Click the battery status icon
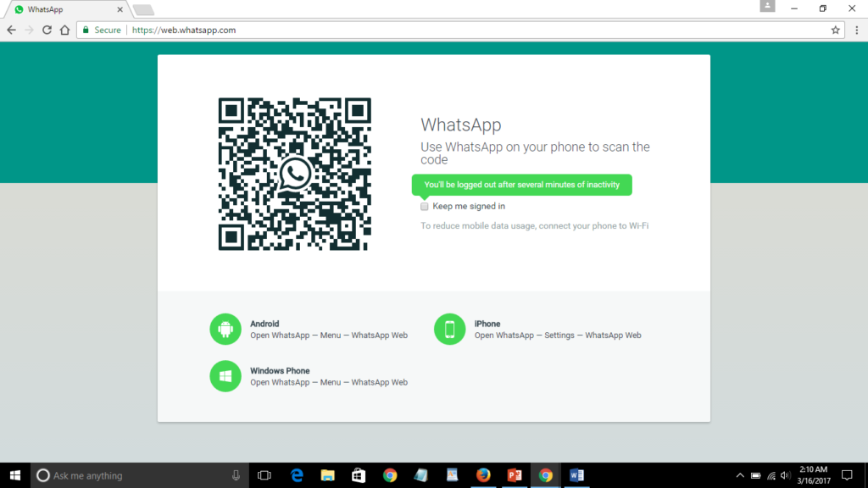Image resolution: width=868 pixels, height=488 pixels. coord(755,475)
